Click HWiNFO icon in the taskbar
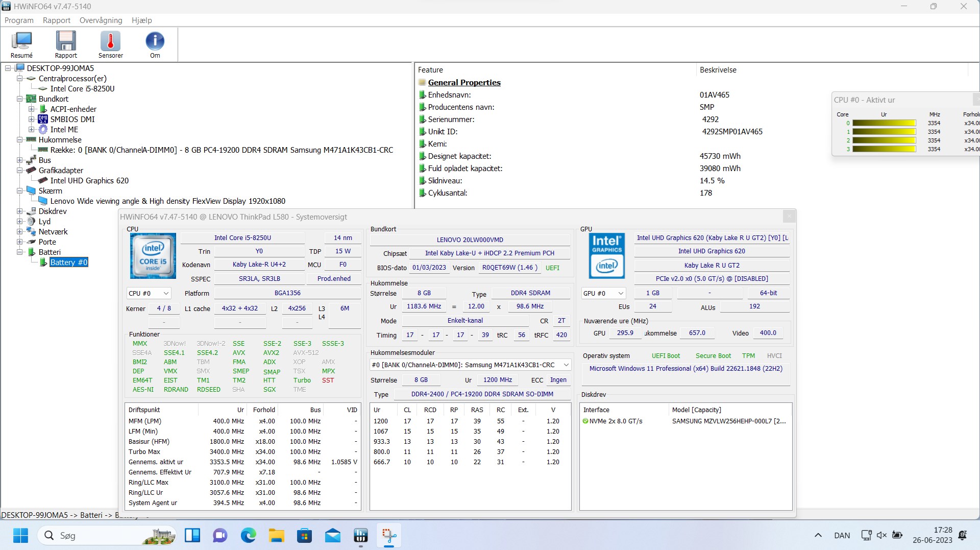 tap(360, 535)
